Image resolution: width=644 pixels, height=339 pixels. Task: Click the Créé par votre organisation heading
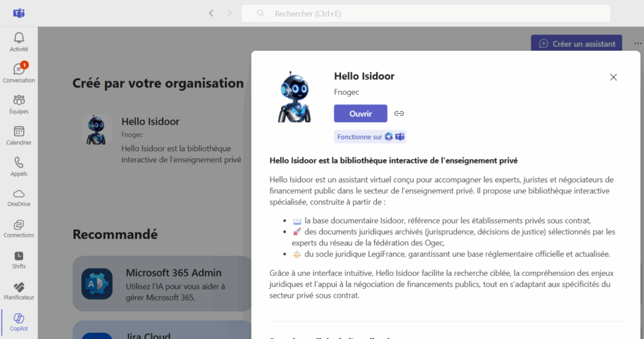click(x=158, y=83)
